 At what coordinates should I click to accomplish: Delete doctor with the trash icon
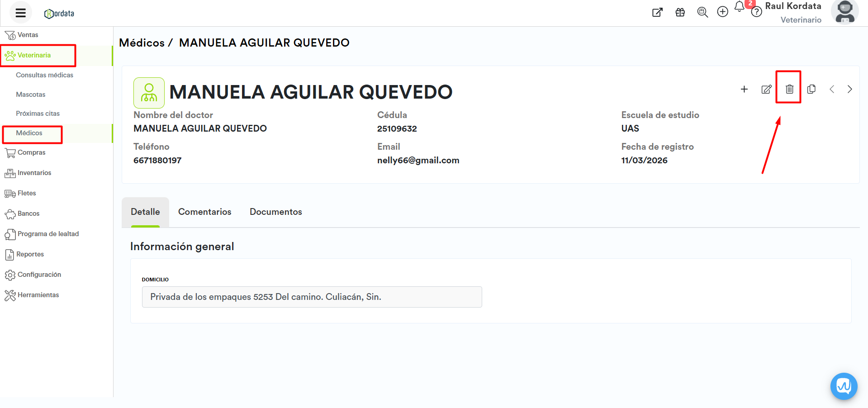pyautogui.click(x=789, y=89)
